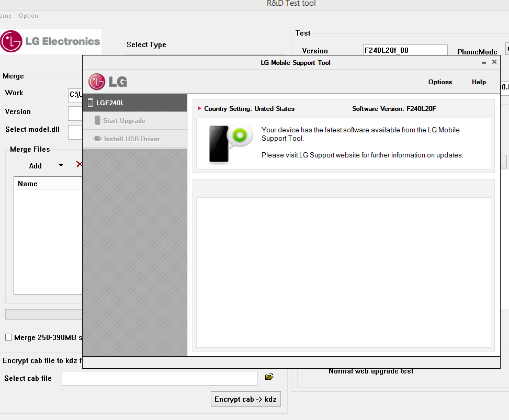Viewport: 509px width, 420px height.
Task: Click Install USB Driver in the sidebar
Action: click(135, 139)
